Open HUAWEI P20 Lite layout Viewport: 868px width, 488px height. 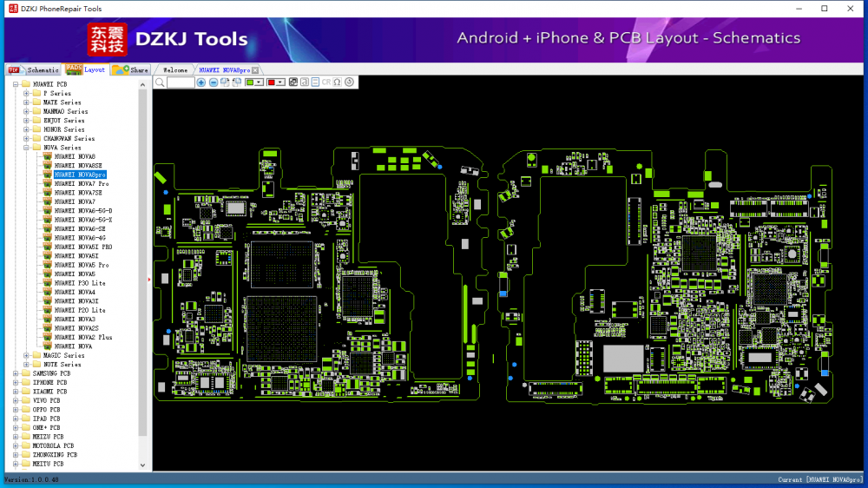80,310
